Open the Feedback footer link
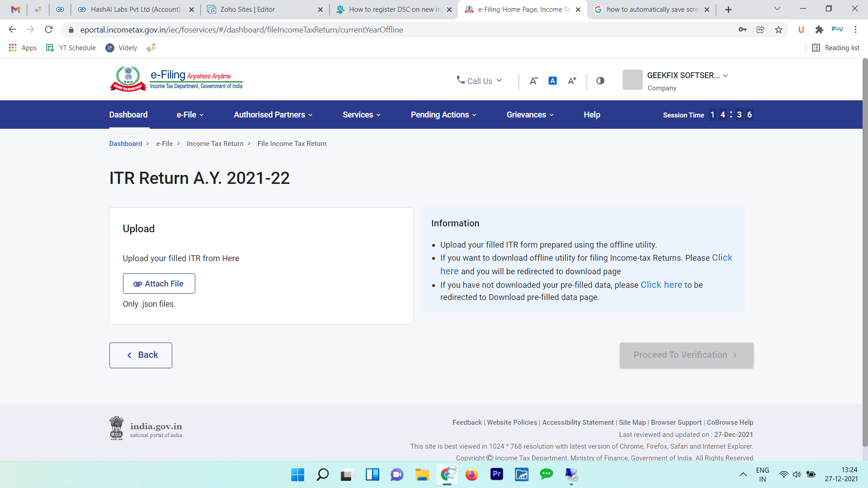The image size is (868, 488). coord(467,422)
